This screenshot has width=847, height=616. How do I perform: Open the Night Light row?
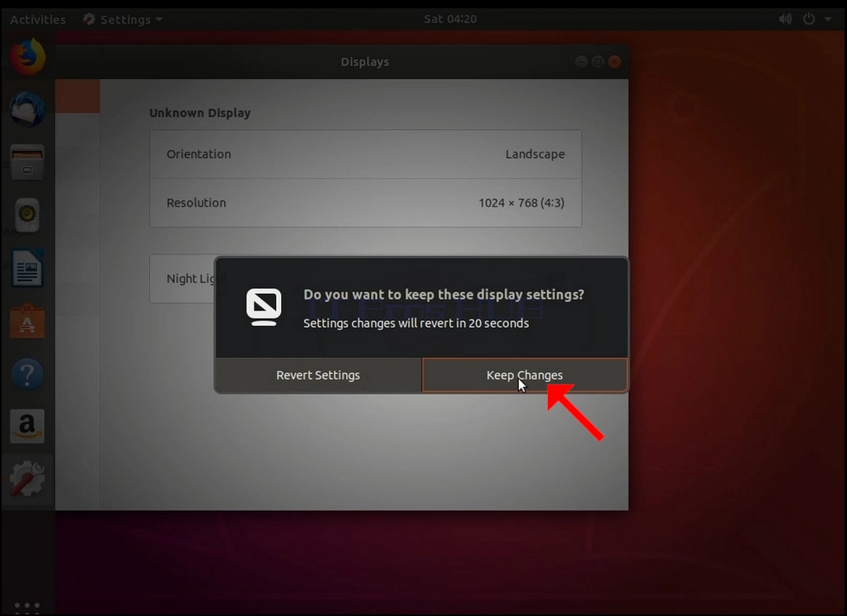pos(366,278)
